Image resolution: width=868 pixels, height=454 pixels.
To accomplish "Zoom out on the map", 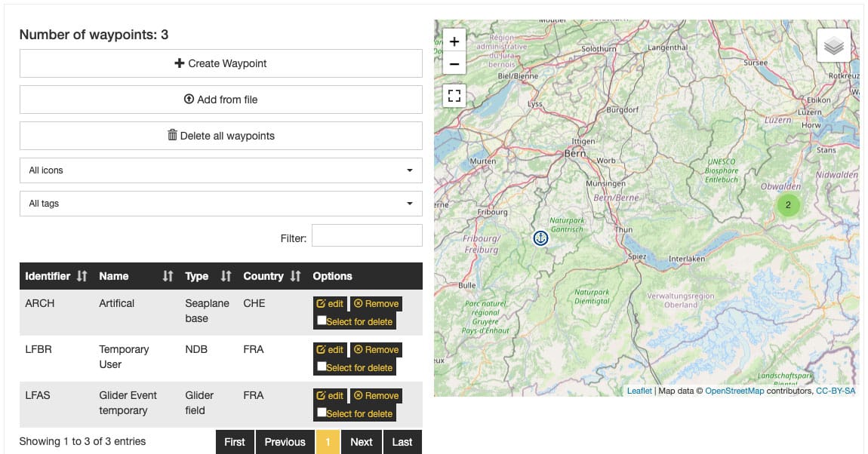I will pos(454,64).
